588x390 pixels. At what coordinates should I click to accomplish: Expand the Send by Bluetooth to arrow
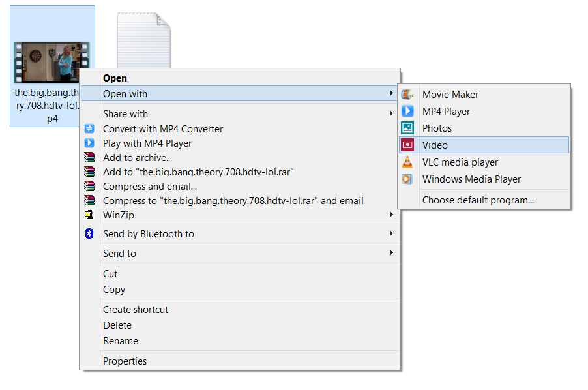pyautogui.click(x=392, y=233)
